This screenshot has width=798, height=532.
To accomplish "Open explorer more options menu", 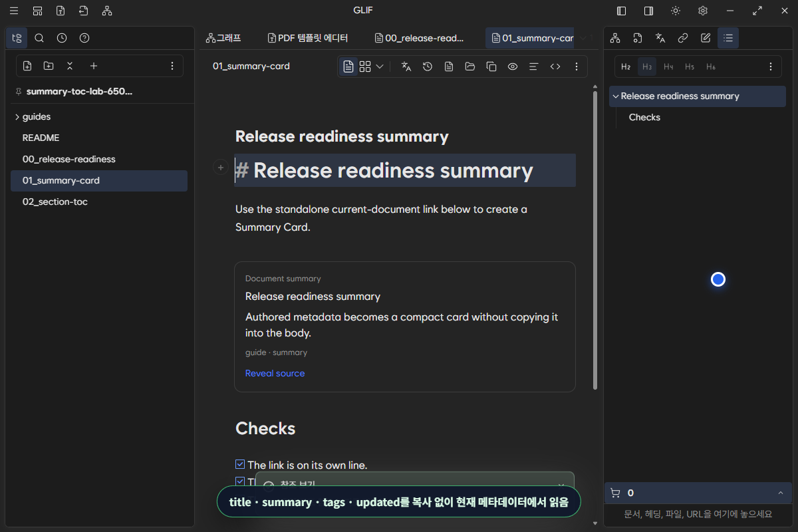I will click(x=172, y=66).
